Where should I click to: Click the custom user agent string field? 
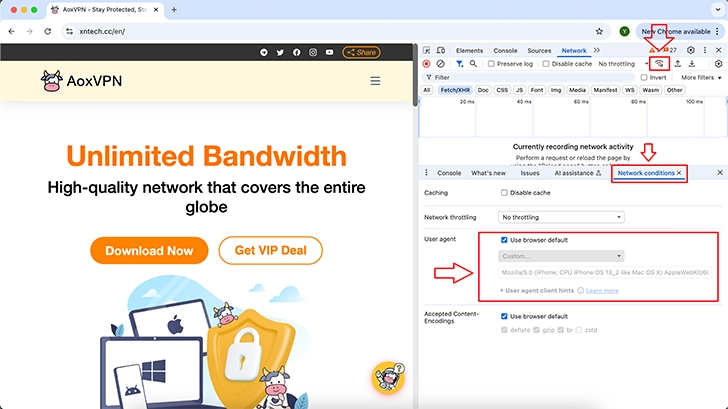(605, 273)
